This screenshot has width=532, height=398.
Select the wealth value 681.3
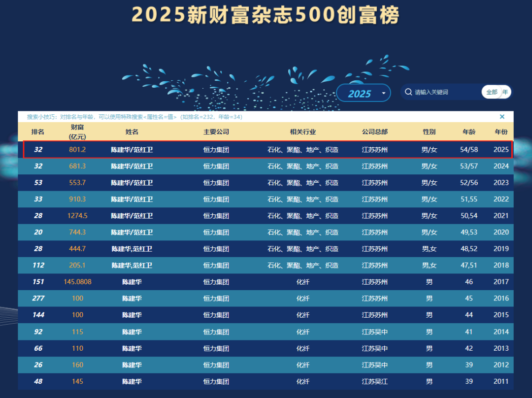point(77,166)
